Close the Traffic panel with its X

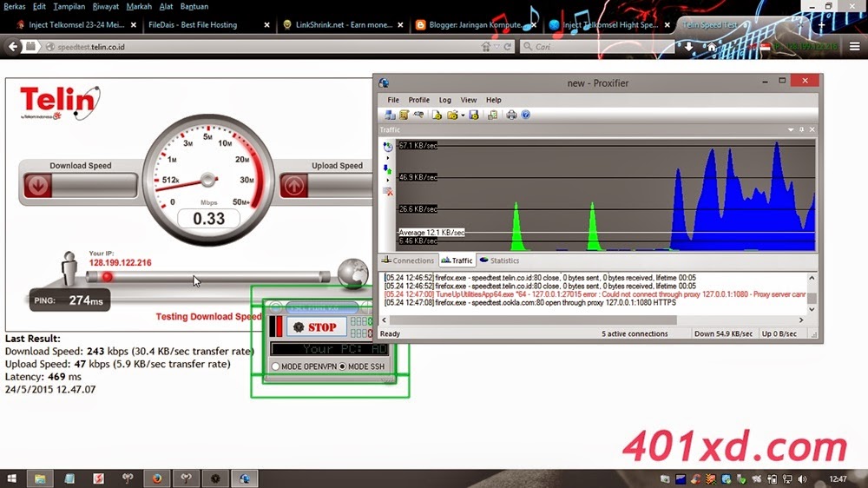point(812,129)
